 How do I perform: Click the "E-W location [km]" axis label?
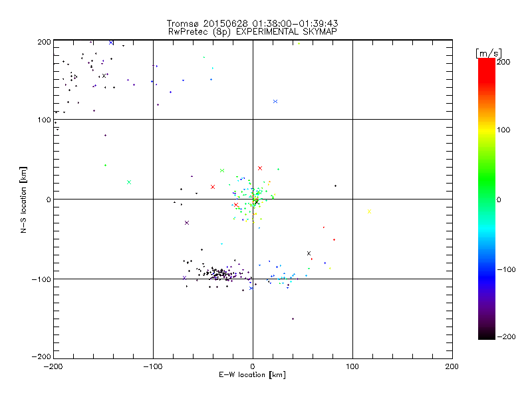coord(252,375)
